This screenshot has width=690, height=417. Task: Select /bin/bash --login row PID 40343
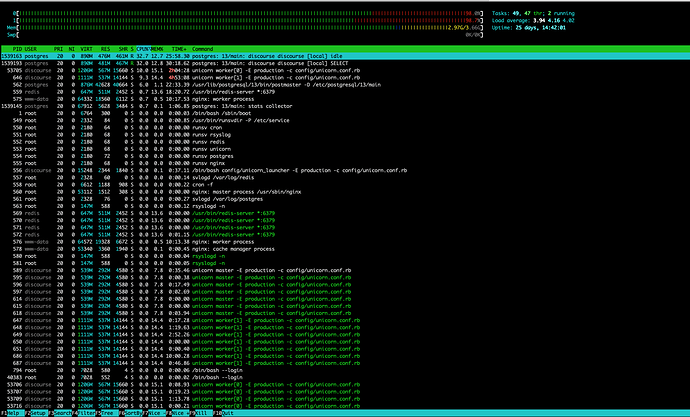(x=345, y=377)
